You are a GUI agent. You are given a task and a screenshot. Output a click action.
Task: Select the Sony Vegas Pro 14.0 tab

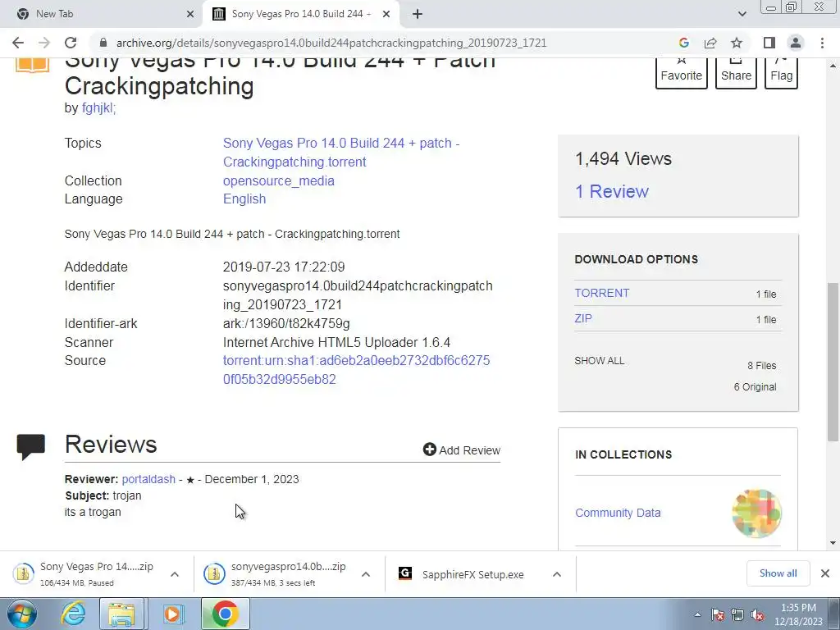[x=302, y=14]
